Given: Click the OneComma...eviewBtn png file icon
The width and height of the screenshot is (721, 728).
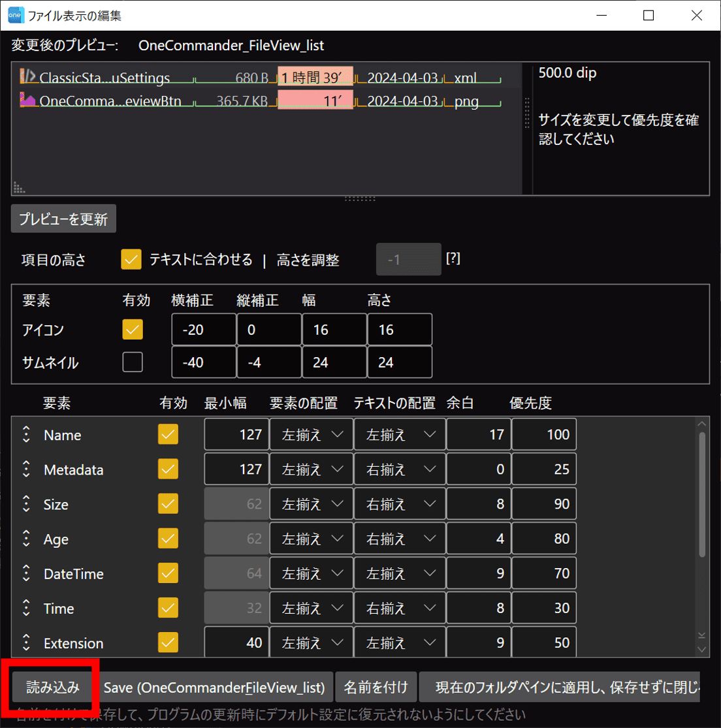Looking at the screenshot, I should point(27,99).
